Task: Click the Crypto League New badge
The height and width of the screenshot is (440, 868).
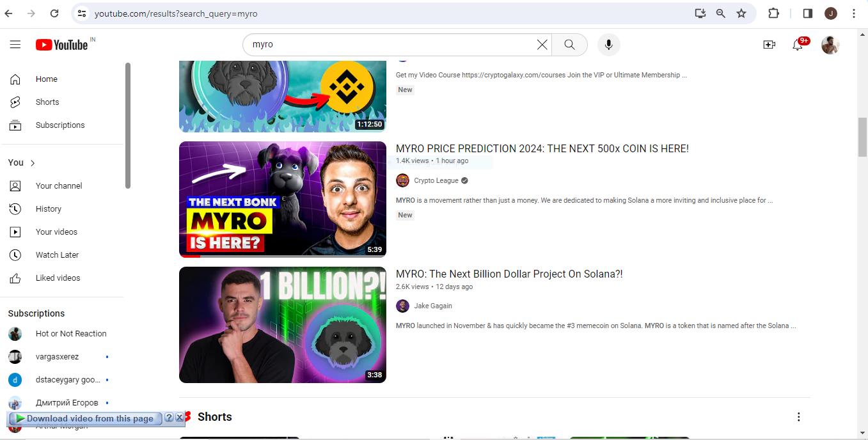Action: click(406, 216)
